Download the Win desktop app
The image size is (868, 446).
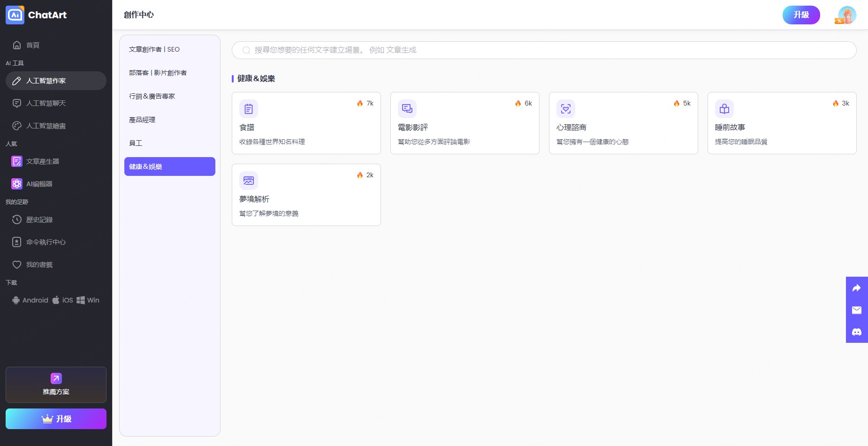(x=88, y=300)
